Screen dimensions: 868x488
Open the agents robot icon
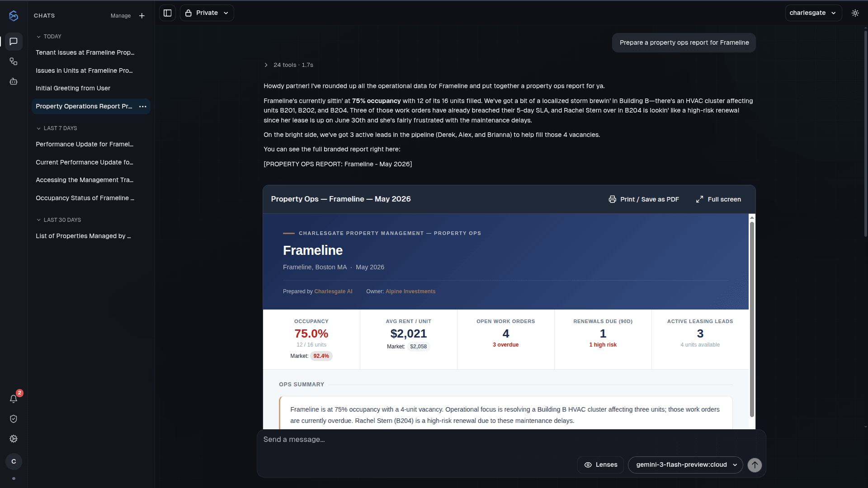[14, 81]
